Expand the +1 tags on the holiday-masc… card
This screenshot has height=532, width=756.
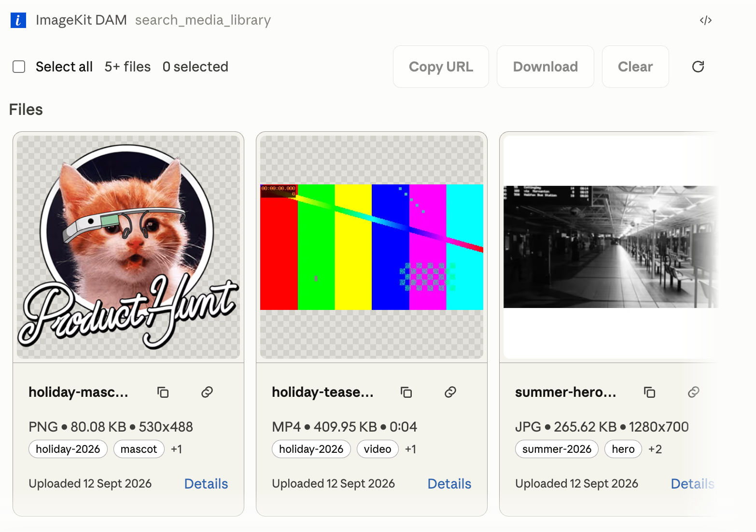pyautogui.click(x=177, y=449)
